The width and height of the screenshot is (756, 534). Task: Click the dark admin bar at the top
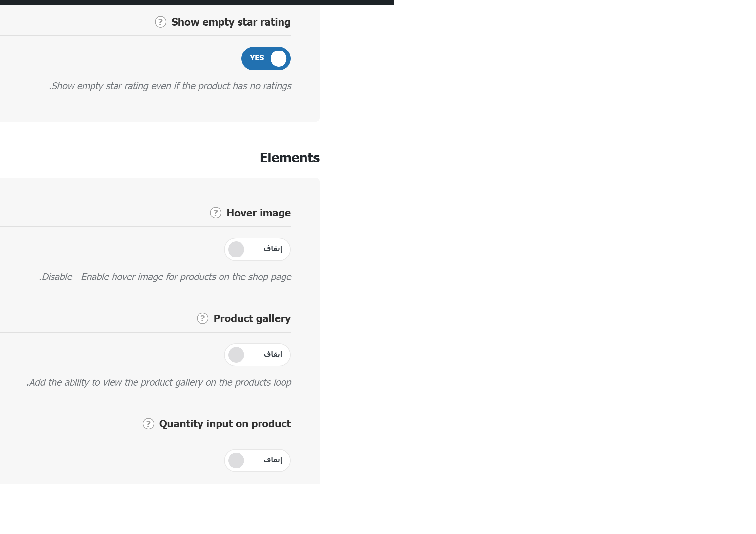pyautogui.click(x=197, y=2)
